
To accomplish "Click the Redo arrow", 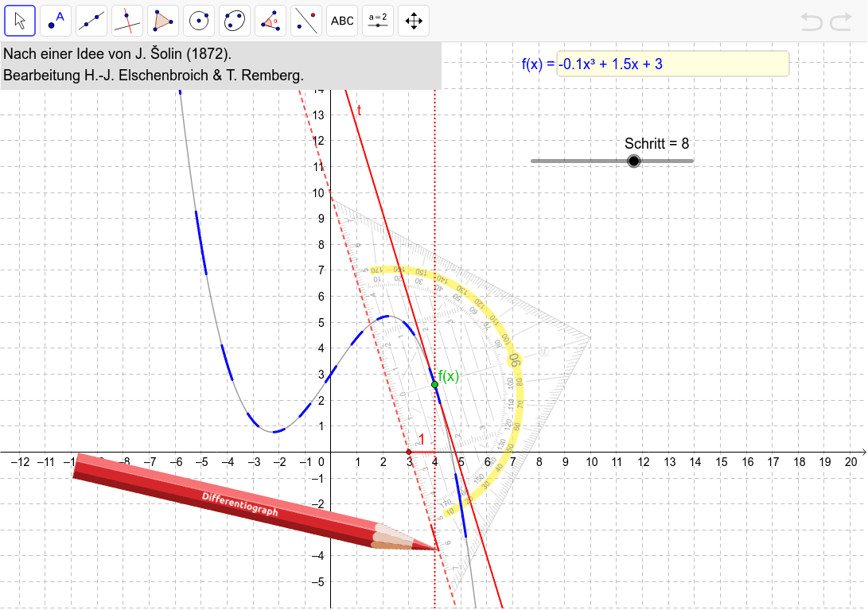I will pos(841,22).
